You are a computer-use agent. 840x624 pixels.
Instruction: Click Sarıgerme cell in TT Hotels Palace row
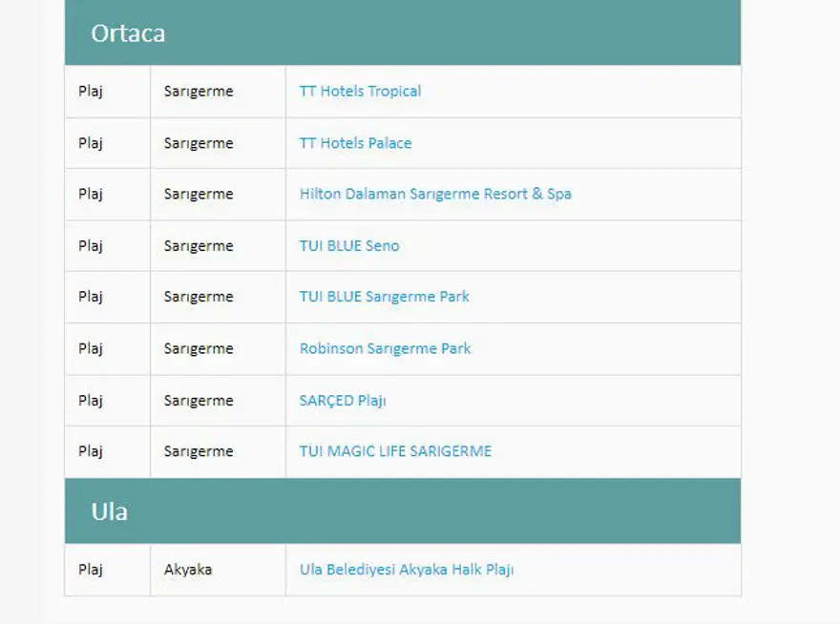tap(199, 143)
